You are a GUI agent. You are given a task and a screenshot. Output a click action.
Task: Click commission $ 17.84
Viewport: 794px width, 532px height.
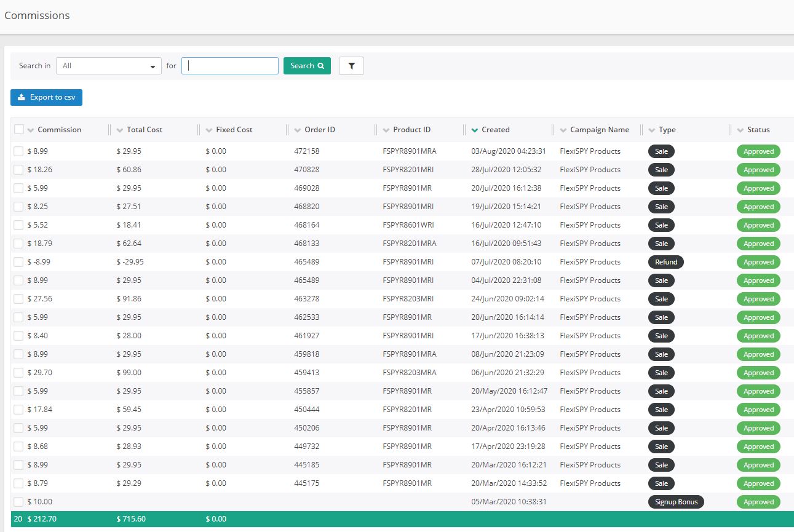tap(39, 410)
